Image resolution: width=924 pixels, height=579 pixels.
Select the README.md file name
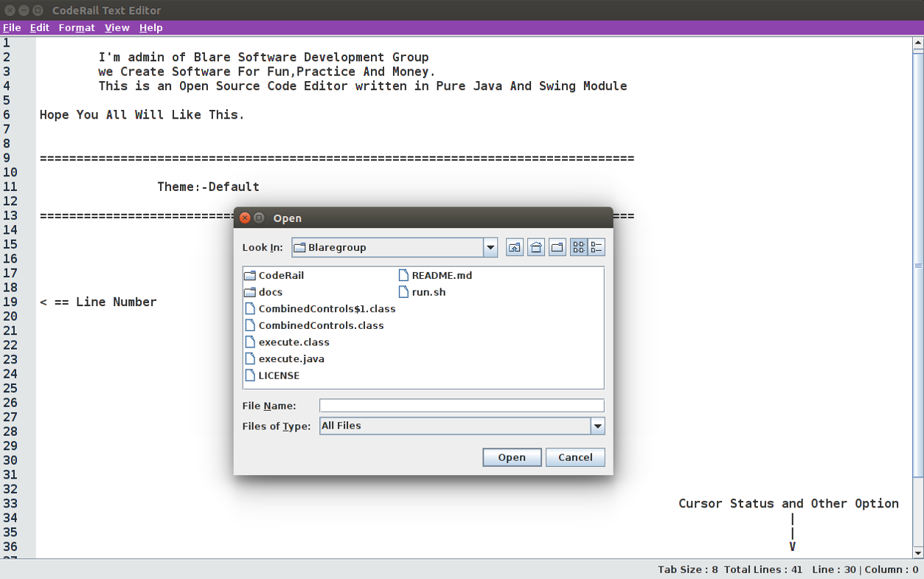(x=442, y=275)
